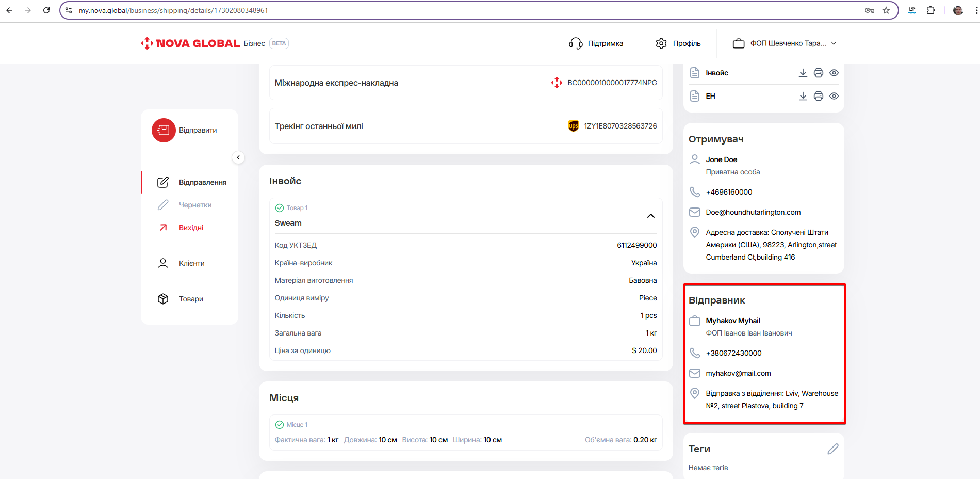Open the ФОП Шевченко account dropdown

[x=785, y=43]
